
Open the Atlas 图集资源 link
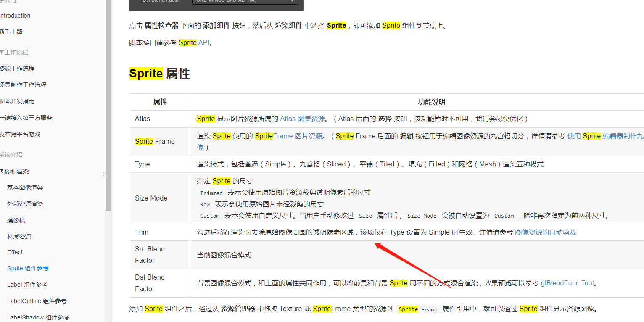pos(303,119)
